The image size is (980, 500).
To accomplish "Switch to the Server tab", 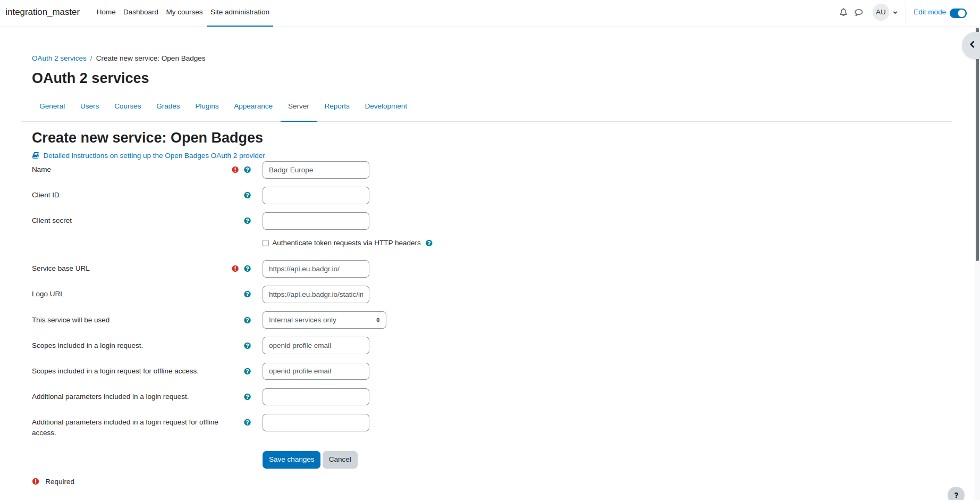I will coord(299,106).
